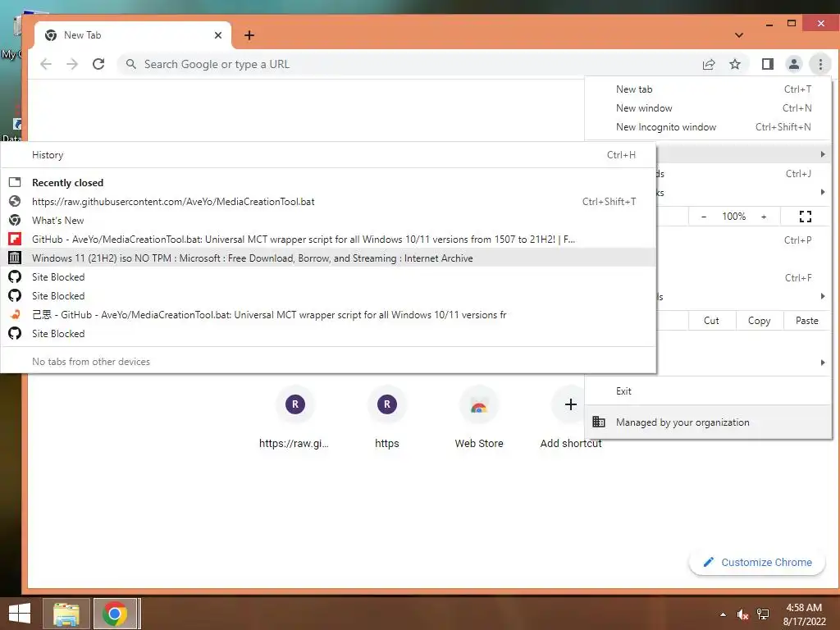840x630 pixels.
Task: Click the three-dot Chrome menu button
Action: 820,64
